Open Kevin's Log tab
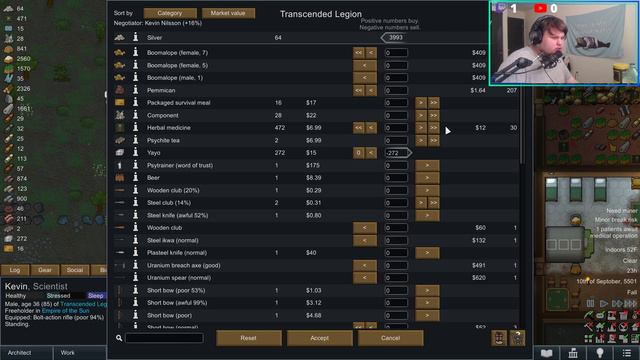 15,270
